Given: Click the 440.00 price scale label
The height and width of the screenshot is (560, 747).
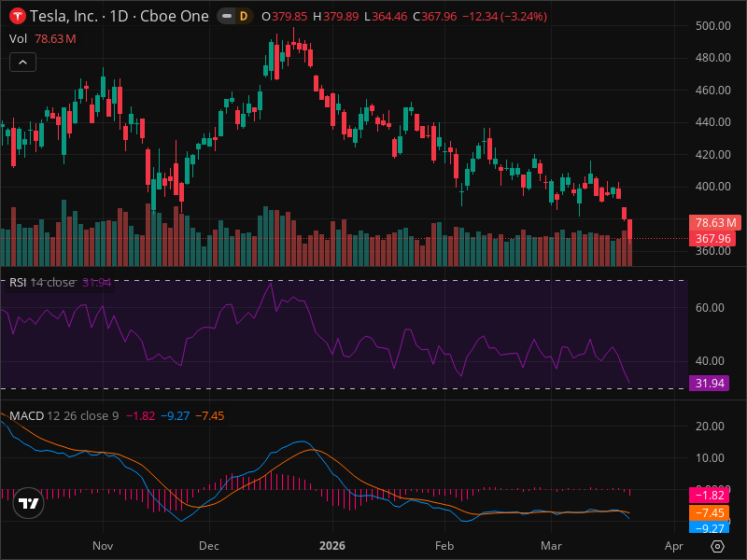Looking at the screenshot, I should (x=712, y=122).
